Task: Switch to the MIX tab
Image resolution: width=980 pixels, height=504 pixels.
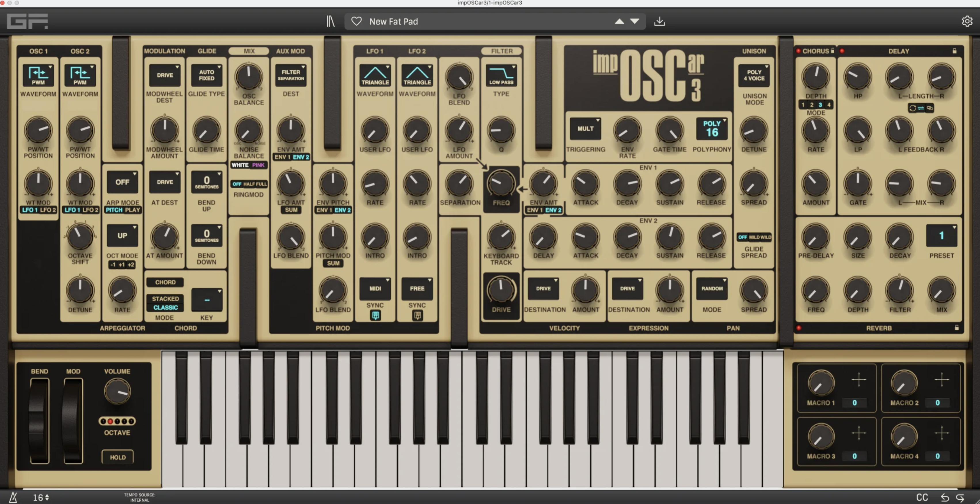Action: coord(249,51)
